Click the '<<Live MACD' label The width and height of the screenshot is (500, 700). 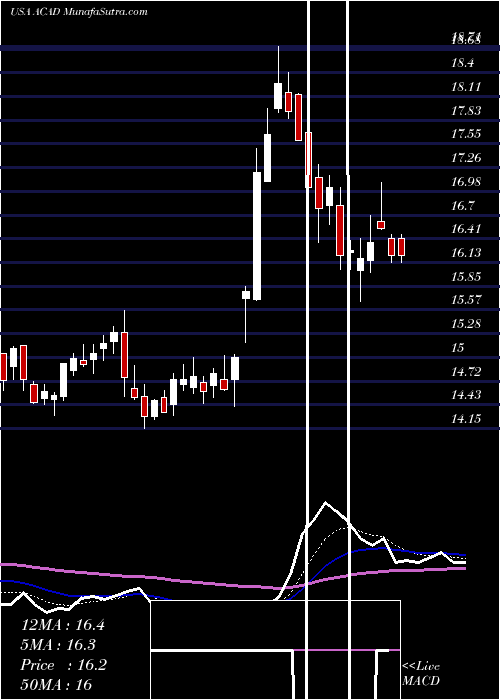(x=421, y=673)
